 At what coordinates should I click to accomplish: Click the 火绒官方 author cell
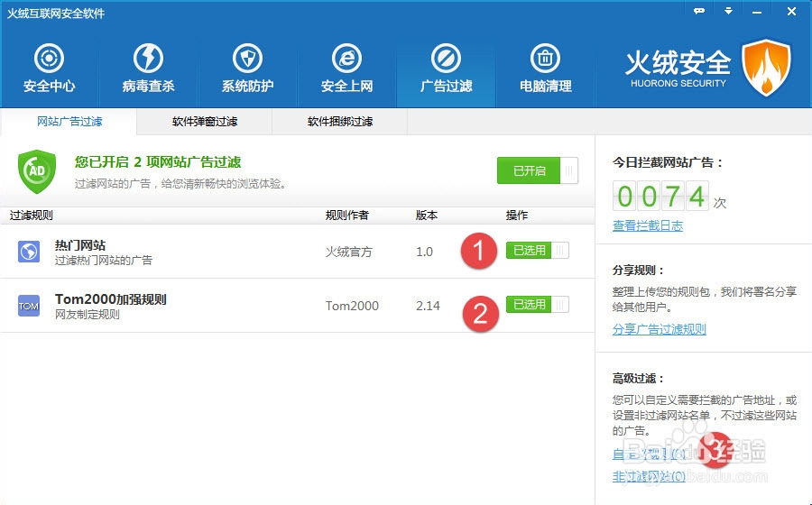click(348, 252)
